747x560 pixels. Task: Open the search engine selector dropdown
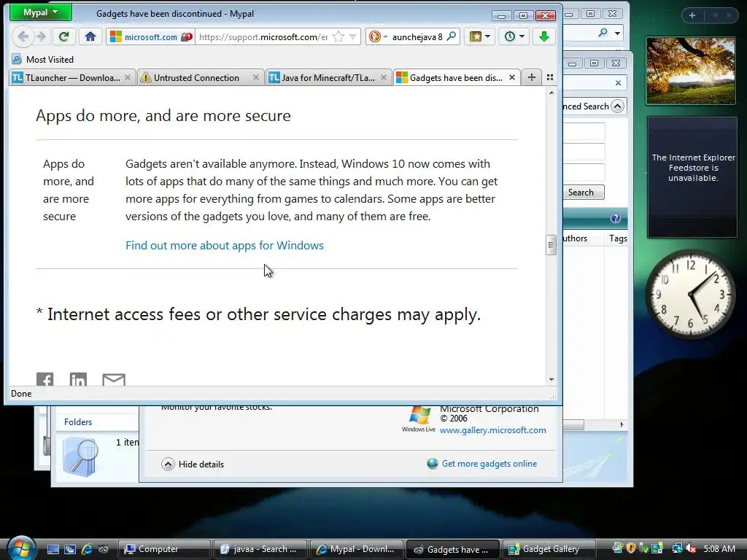[377, 36]
